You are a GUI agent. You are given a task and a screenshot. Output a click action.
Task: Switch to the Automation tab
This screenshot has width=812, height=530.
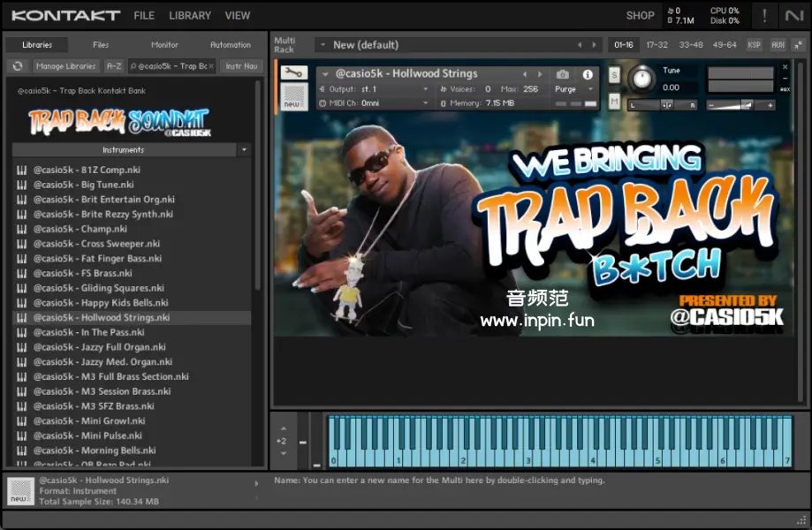(x=230, y=45)
